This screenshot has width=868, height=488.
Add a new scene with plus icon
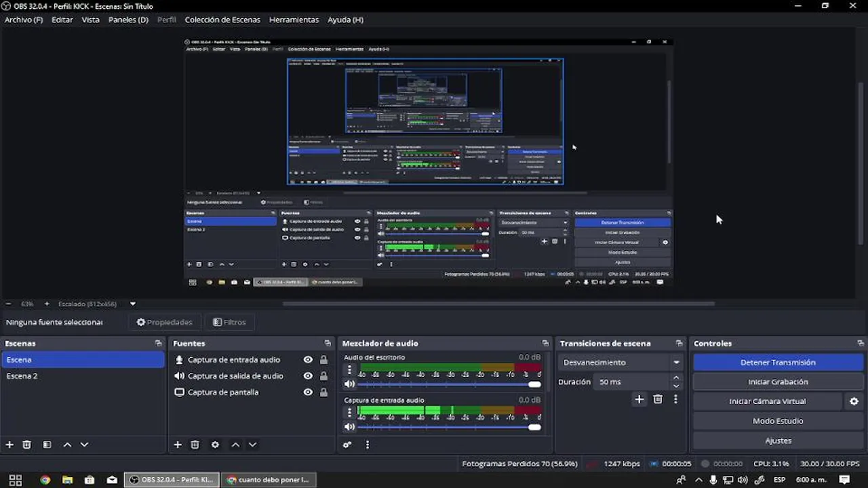point(9,445)
